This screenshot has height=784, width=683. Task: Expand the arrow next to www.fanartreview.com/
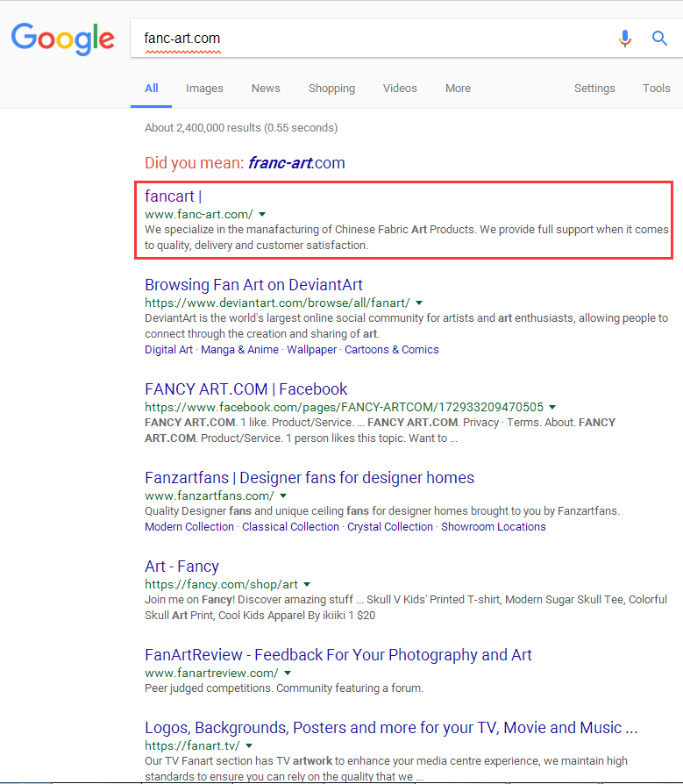click(288, 673)
